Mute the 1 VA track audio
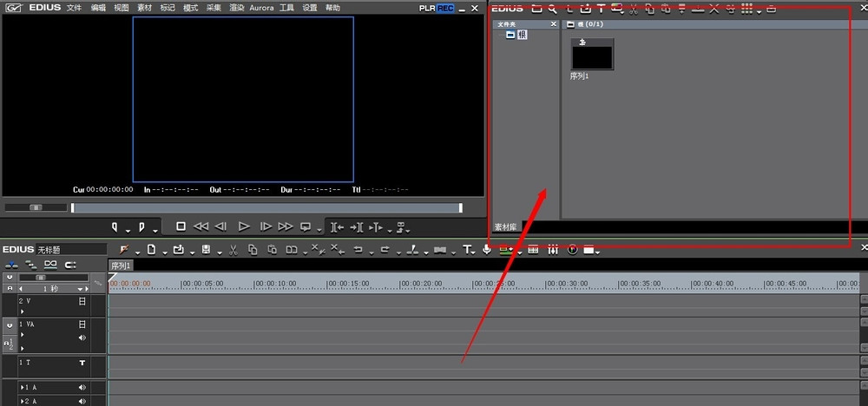The height and width of the screenshot is (406, 868). (82, 337)
